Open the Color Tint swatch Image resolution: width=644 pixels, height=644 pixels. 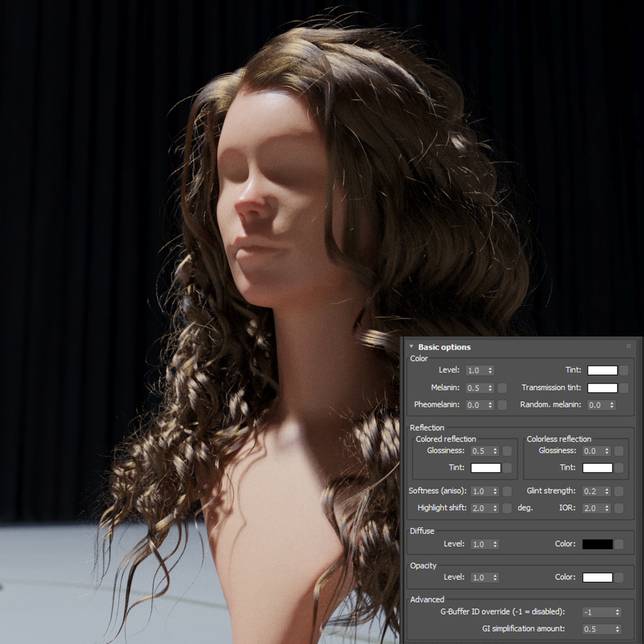602,370
